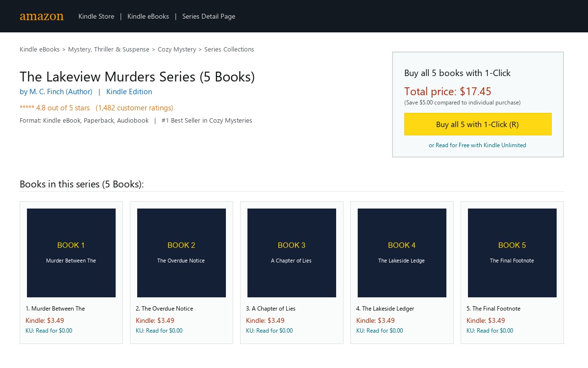The width and height of the screenshot is (588, 368).
Task: Open title '1. Murder Between The'
Action: click(55, 309)
